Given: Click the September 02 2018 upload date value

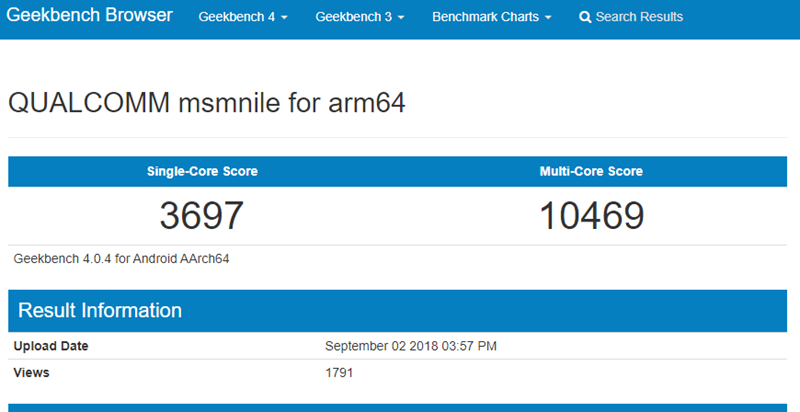Looking at the screenshot, I should 411,346.
